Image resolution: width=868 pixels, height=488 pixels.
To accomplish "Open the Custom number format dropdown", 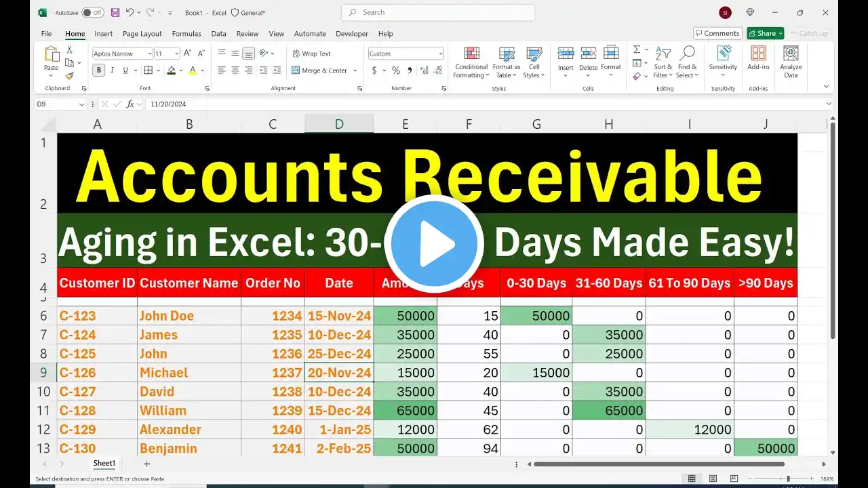I will coord(440,54).
